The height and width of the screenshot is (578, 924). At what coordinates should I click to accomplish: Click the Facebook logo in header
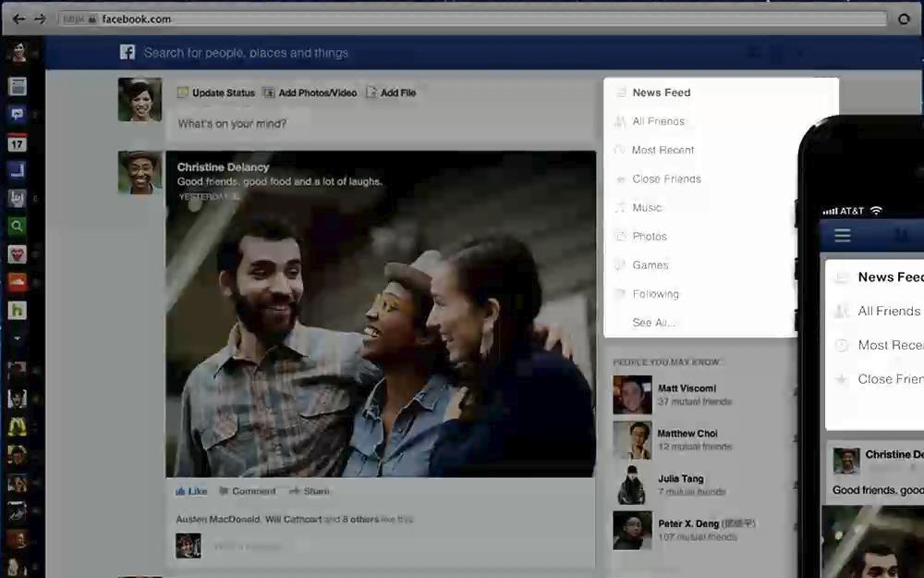coord(128,53)
